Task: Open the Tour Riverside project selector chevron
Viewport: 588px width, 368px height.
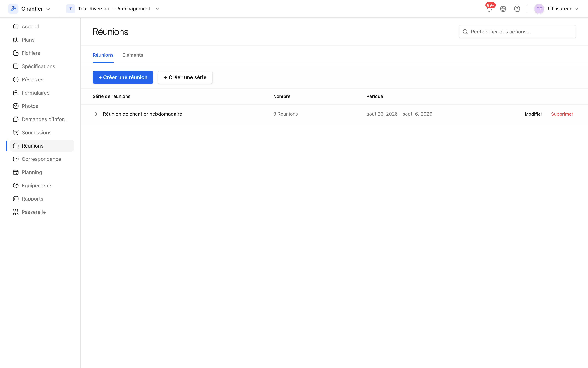Action: [x=157, y=9]
